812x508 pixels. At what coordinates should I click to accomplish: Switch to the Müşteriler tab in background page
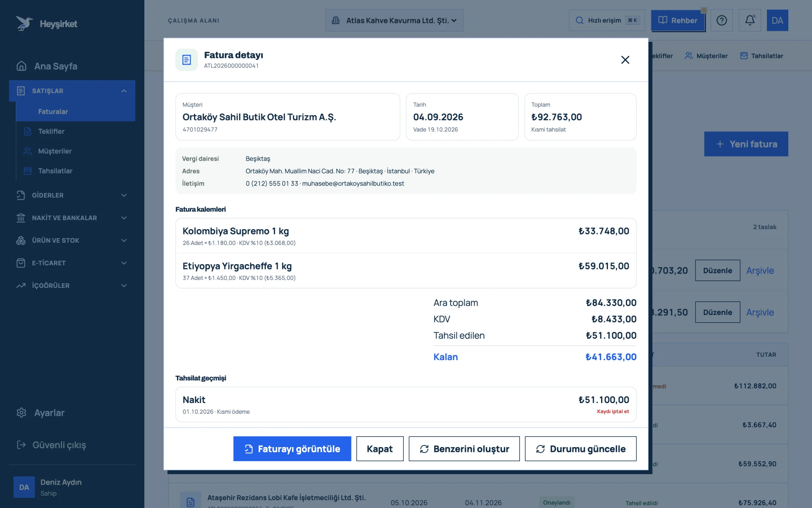[x=706, y=56]
